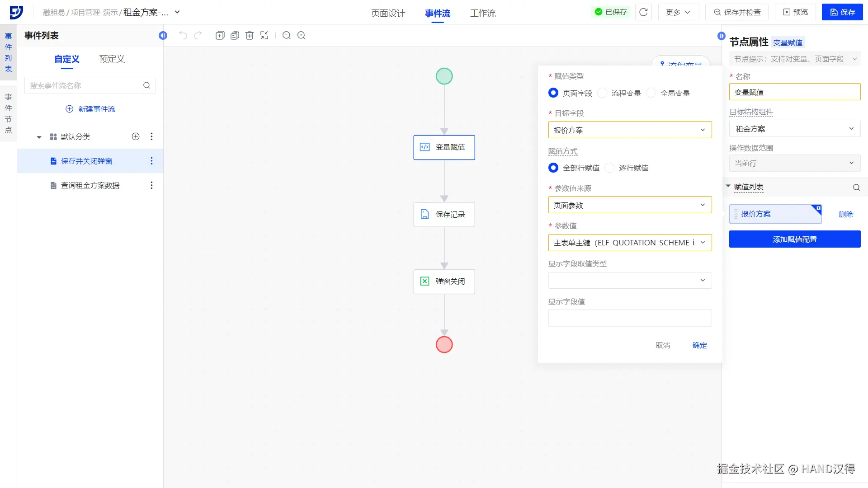This screenshot has width=868, height=488.
Task: Open the 参数值来源 页面参数 dropdown
Action: tap(630, 205)
